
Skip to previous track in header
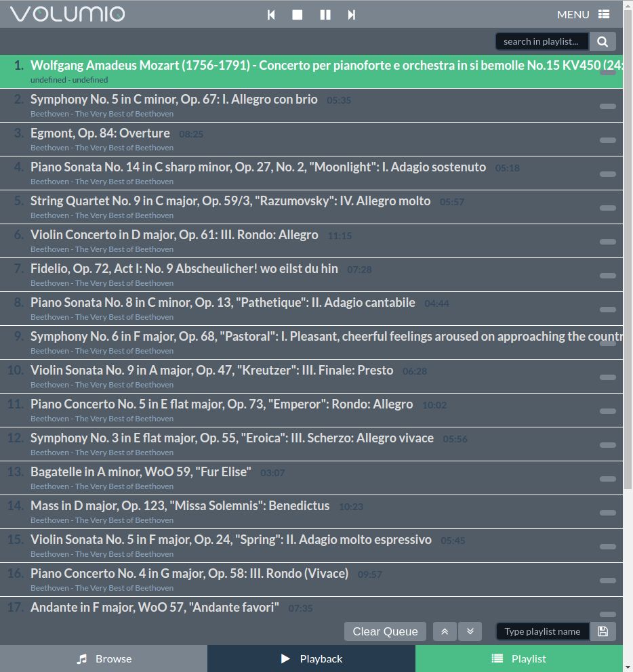(271, 15)
